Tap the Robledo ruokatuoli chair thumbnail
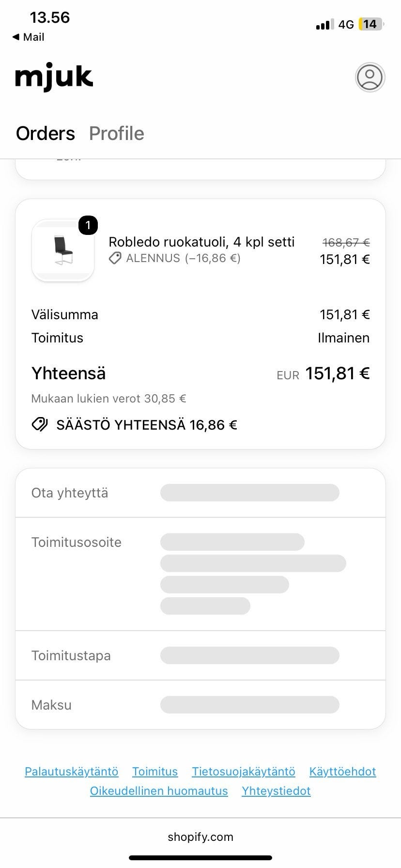The width and height of the screenshot is (401, 868). [x=63, y=250]
